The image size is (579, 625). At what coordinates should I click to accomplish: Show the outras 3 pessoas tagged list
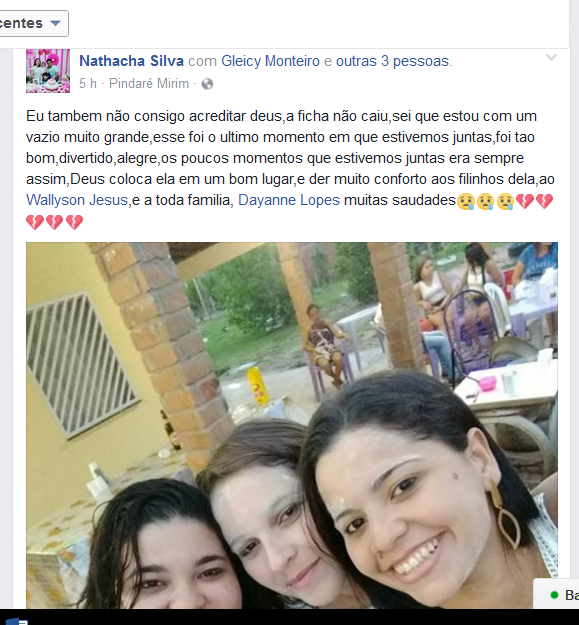[393, 61]
